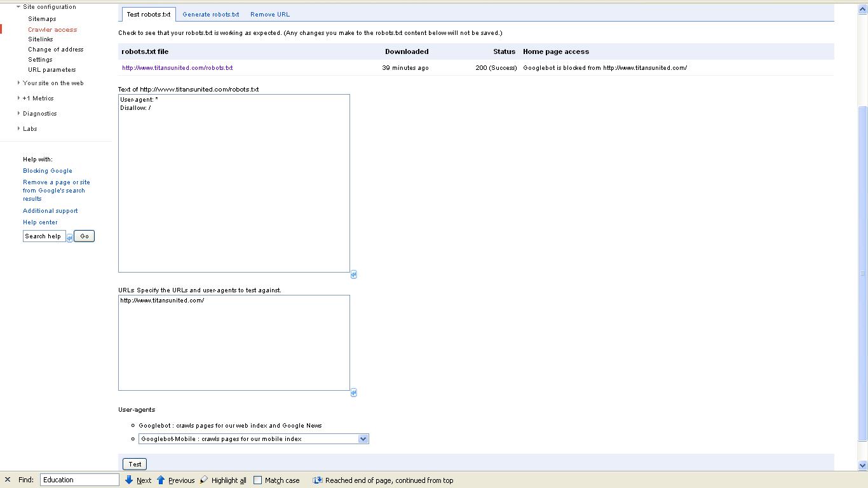Open the Googlebot-Mobile user-agent dropdown
Image resolution: width=868 pixels, height=488 pixels.
coord(363,439)
